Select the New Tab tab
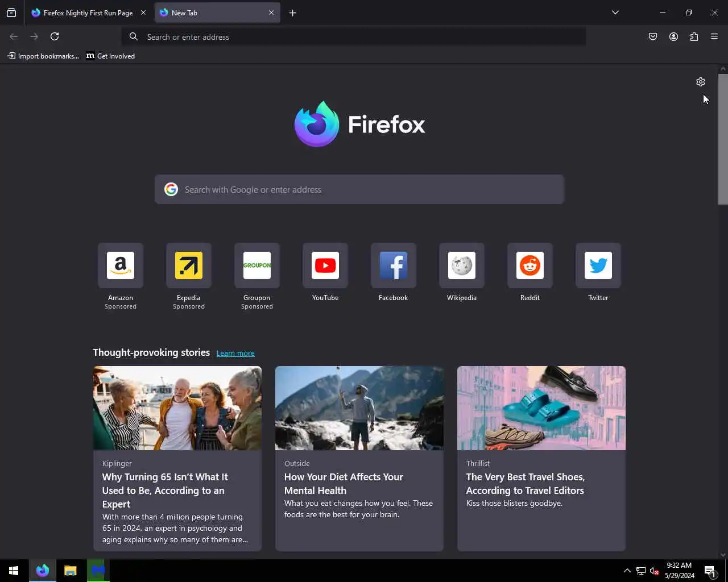728x582 pixels. 217,13
